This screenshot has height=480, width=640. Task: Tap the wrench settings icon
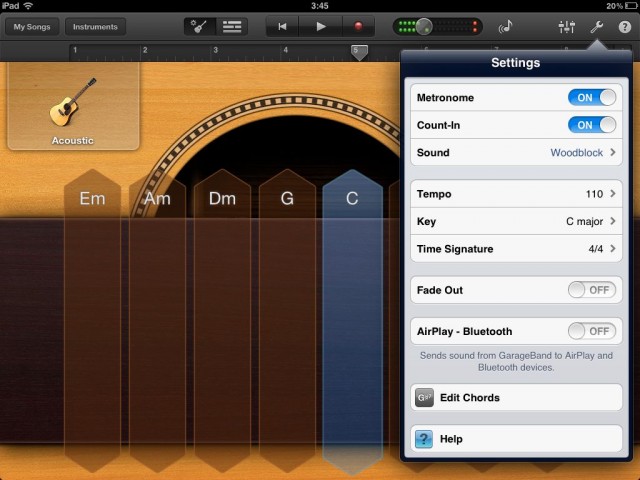[x=597, y=27]
